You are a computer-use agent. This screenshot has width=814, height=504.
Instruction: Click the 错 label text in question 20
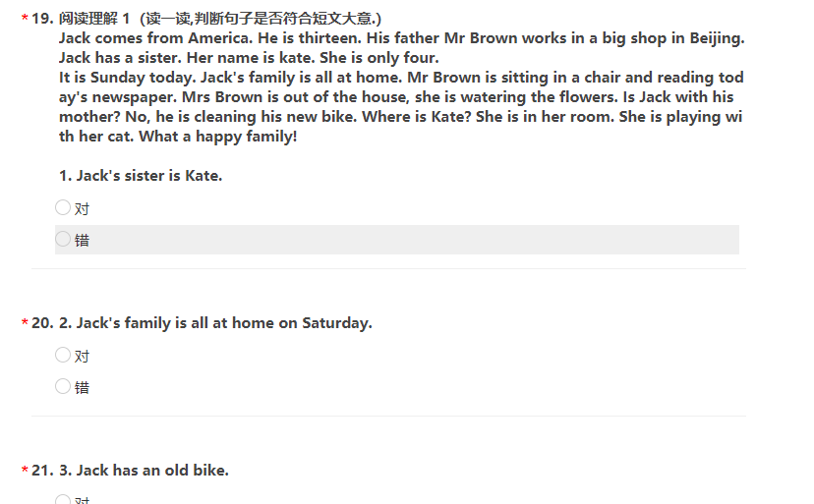82,387
